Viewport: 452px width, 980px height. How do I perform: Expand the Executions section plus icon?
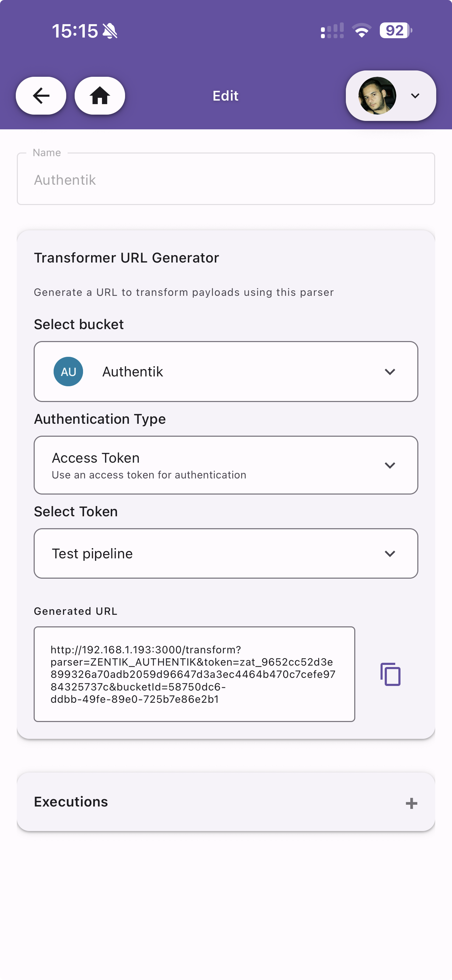click(411, 803)
